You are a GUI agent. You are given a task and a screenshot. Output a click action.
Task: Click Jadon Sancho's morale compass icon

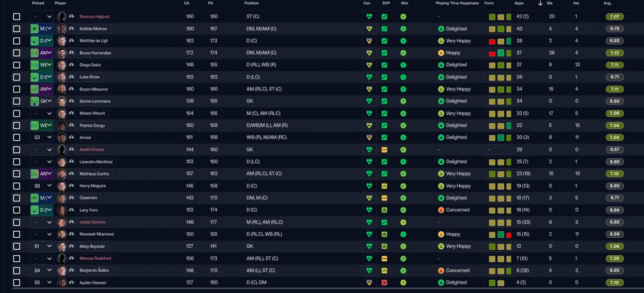tap(403, 222)
